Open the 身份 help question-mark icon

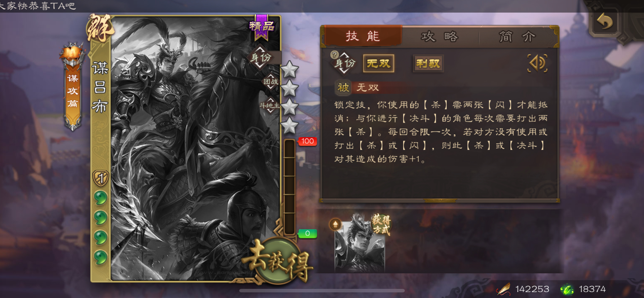click(x=334, y=55)
